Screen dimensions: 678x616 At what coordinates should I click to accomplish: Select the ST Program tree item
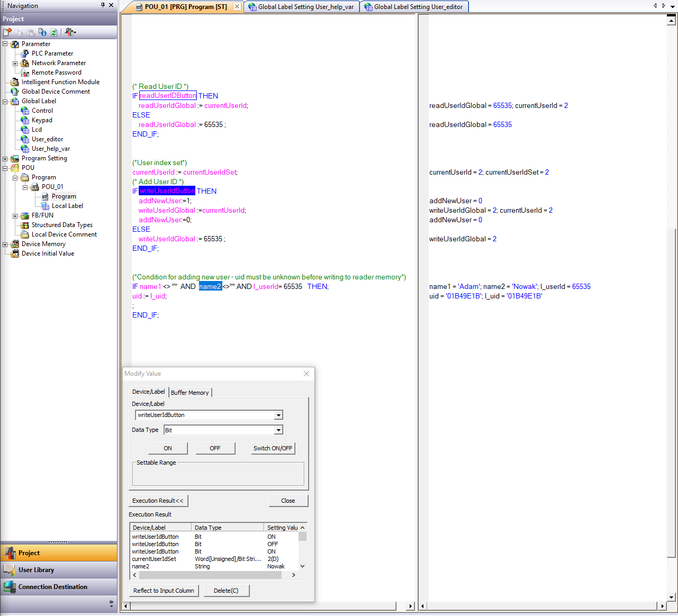(64, 196)
